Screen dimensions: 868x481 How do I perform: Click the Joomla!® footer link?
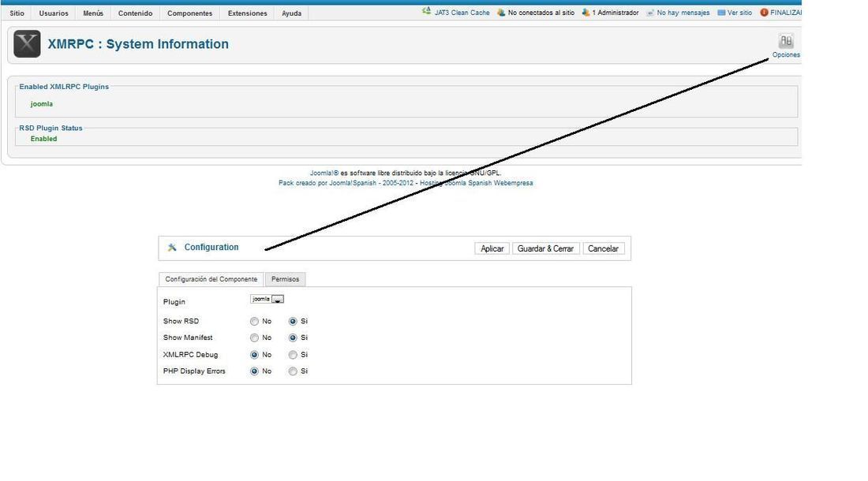pyautogui.click(x=324, y=173)
